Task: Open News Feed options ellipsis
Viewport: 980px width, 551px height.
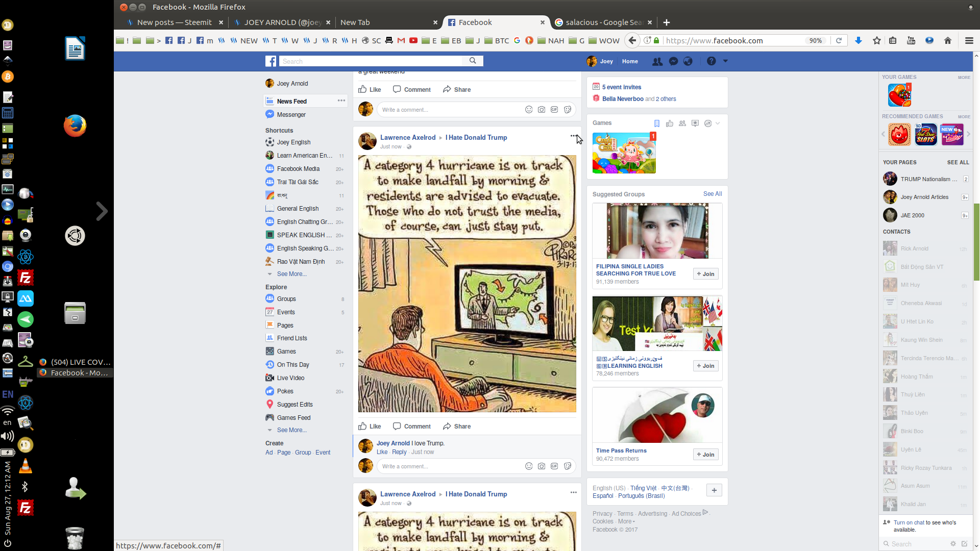Action: click(341, 101)
